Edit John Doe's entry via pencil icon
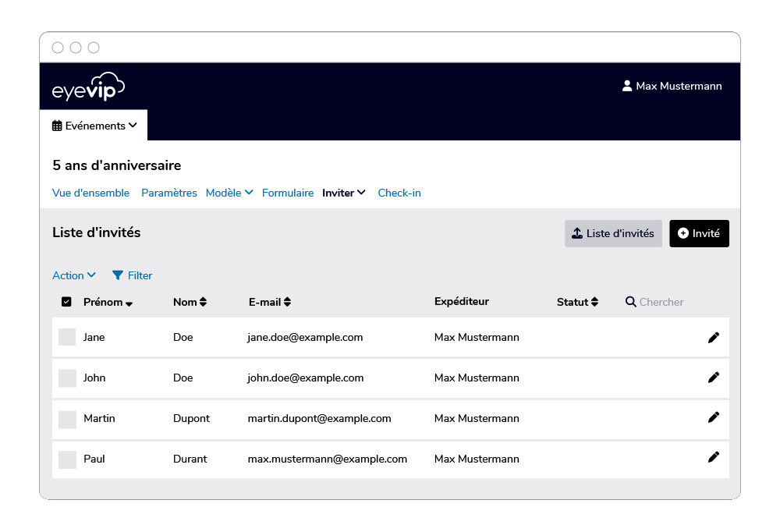 pos(713,378)
